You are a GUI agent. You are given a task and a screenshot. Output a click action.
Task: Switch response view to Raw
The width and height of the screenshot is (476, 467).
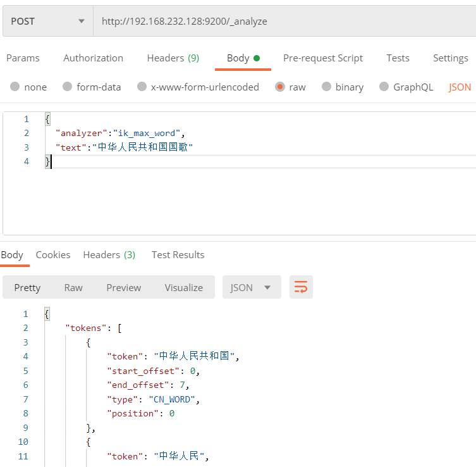[73, 287]
